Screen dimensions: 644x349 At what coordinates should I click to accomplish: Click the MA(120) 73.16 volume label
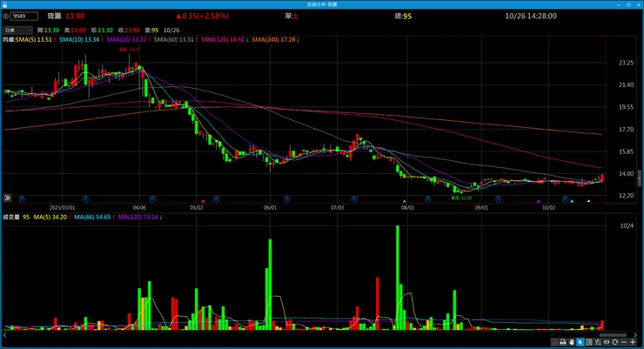point(138,218)
